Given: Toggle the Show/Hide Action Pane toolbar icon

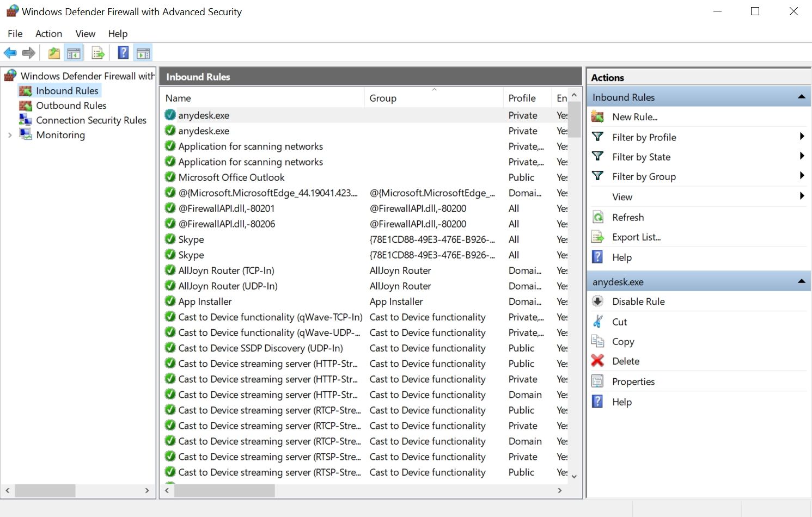Looking at the screenshot, I should pyautogui.click(x=143, y=53).
